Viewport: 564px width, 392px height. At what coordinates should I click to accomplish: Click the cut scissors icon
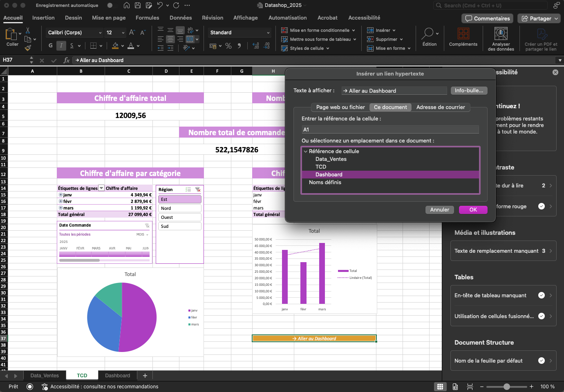pyautogui.click(x=28, y=31)
